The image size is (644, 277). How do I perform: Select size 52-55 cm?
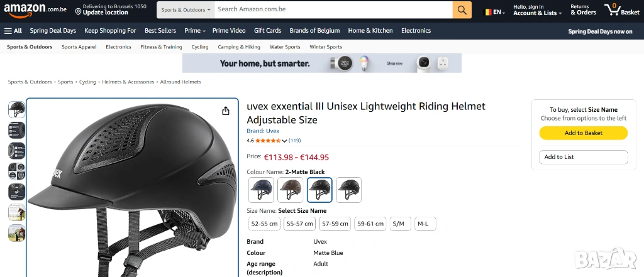tap(264, 224)
